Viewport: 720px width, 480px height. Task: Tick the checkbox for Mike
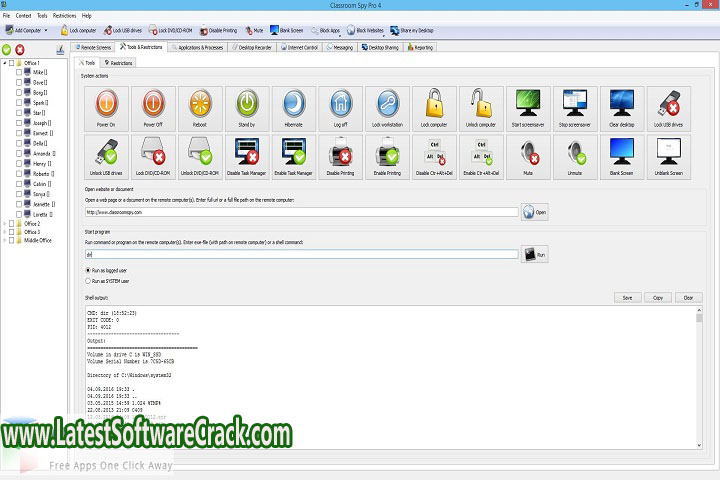pos(19,72)
